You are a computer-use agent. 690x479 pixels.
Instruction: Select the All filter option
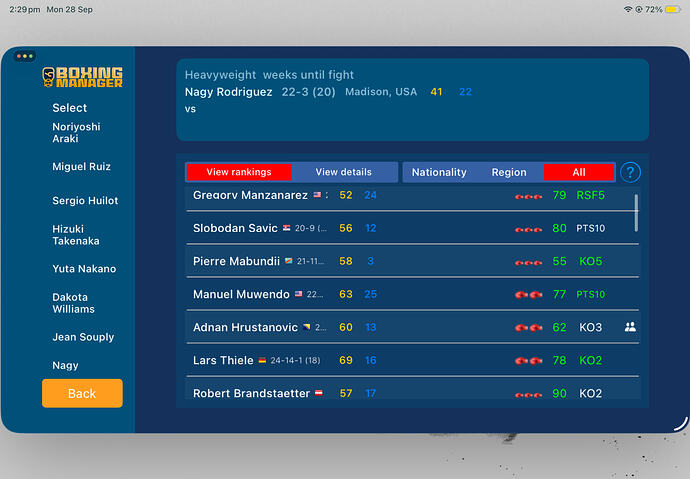(579, 172)
